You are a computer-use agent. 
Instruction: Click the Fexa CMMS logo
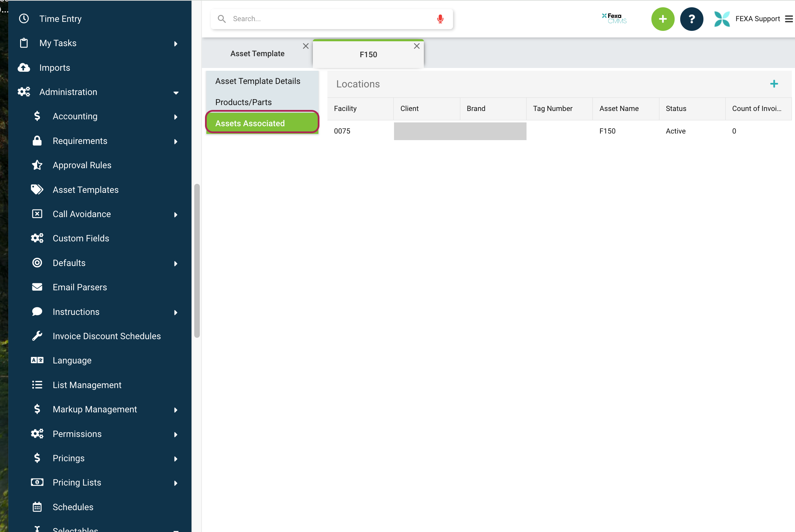click(x=614, y=18)
